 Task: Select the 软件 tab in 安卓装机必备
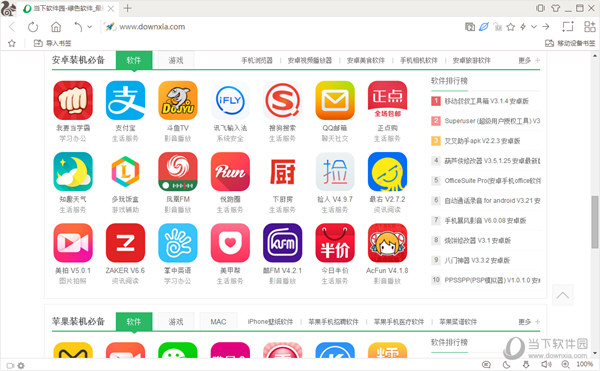pos(134,60)
